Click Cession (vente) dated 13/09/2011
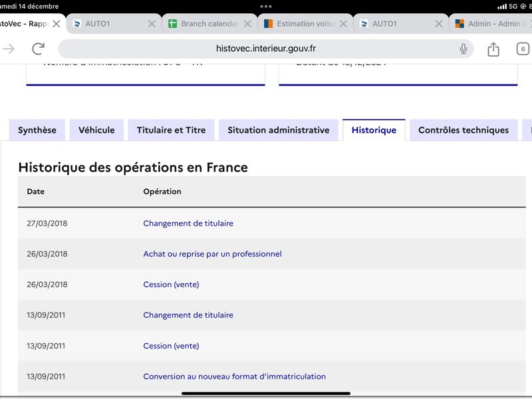 tap(171, 346)
